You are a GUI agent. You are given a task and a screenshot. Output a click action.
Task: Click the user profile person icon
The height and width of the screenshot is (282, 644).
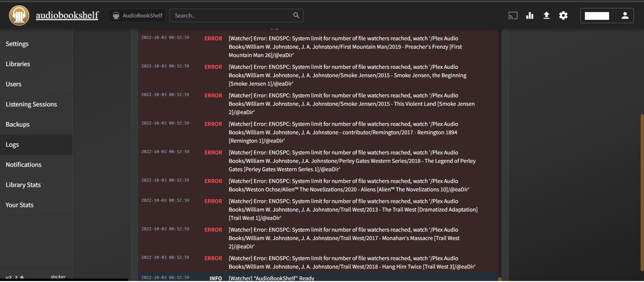pos(625,15)
